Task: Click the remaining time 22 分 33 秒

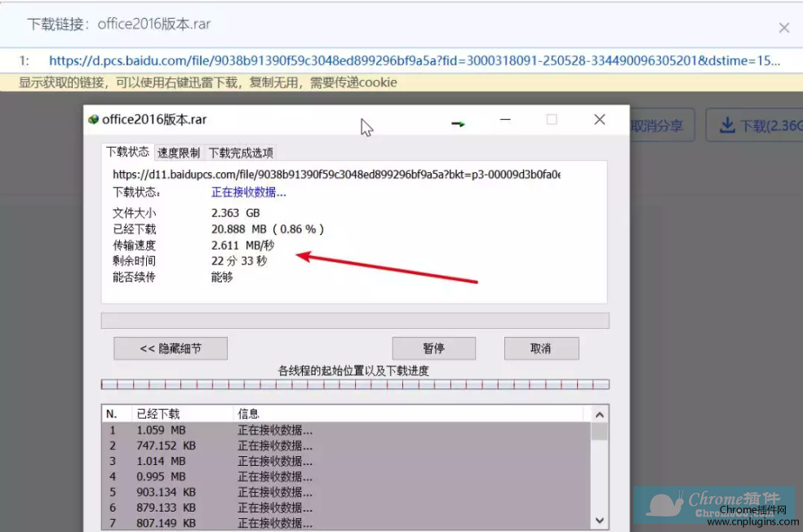Action: click(239, 260)
